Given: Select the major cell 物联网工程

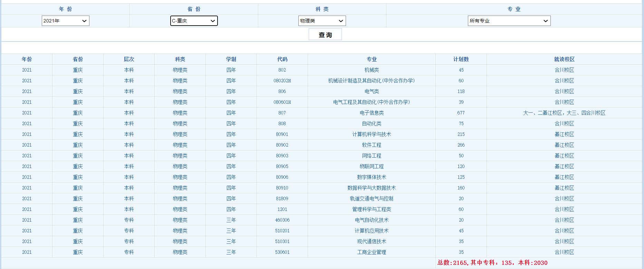Looking at the screenshot, I should coord(372,166).
